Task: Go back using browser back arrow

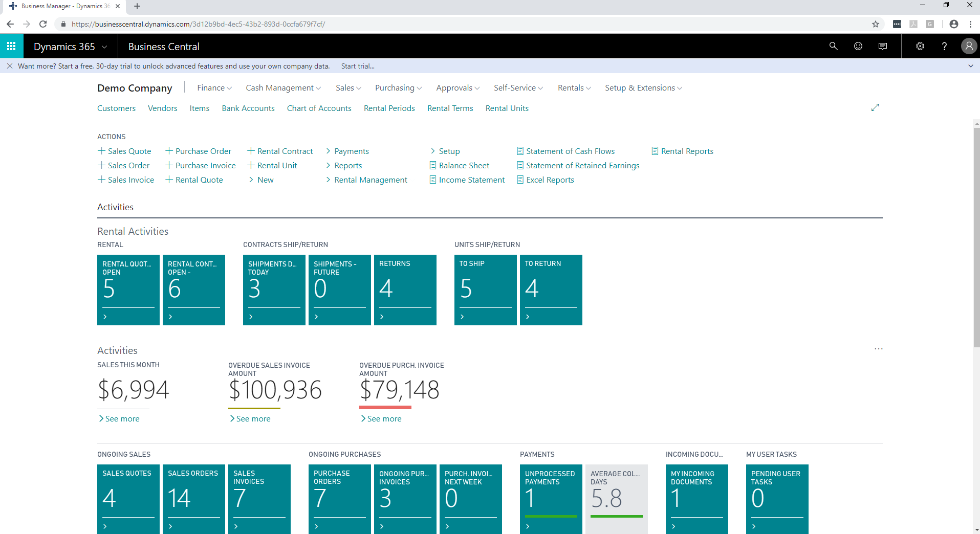Action: [x=10, y=24]
